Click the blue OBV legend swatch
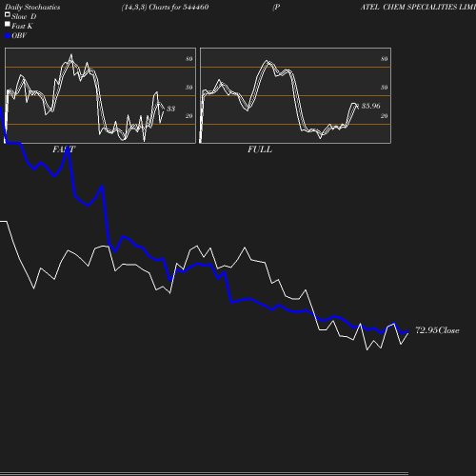The height and width of the screenshot is (476, 476). [8, 36]
